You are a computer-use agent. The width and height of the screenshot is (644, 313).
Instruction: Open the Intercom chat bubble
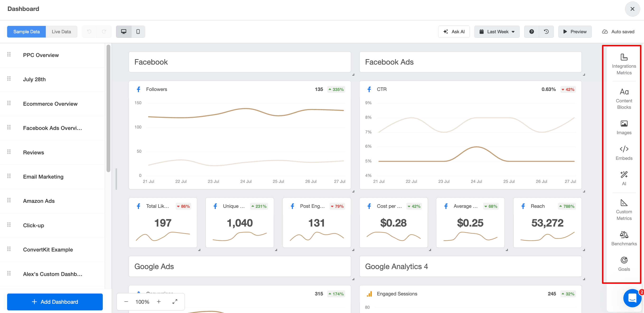(x=632, y=298)
